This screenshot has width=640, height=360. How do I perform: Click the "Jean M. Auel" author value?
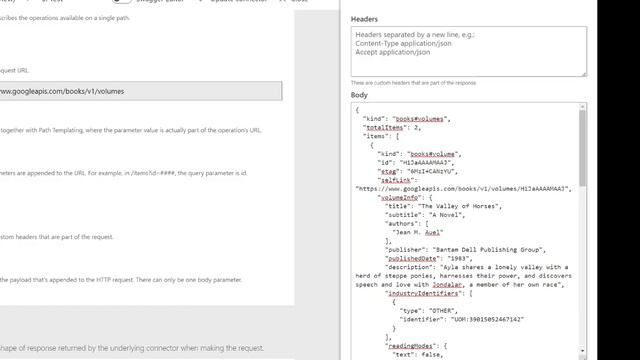[418, 232]
